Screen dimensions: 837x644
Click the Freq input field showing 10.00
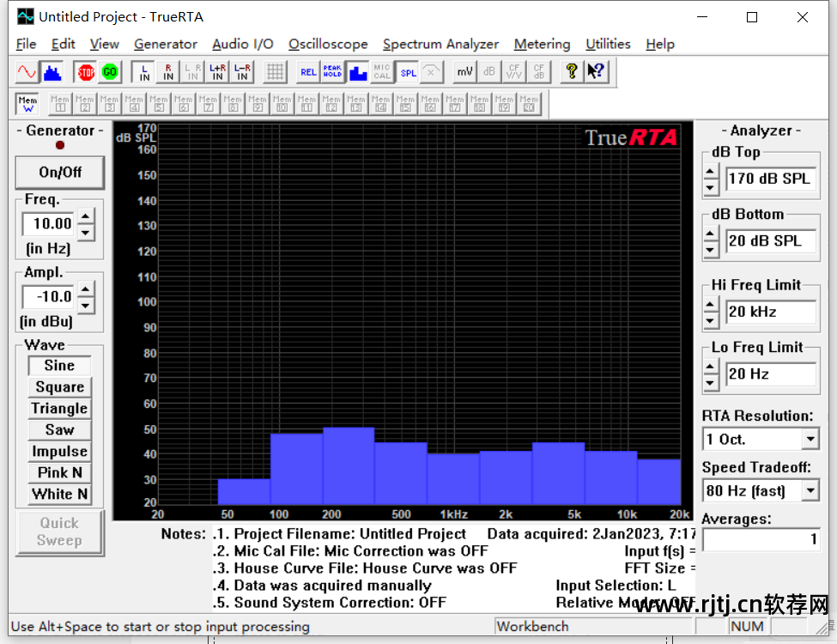(49, 224)
